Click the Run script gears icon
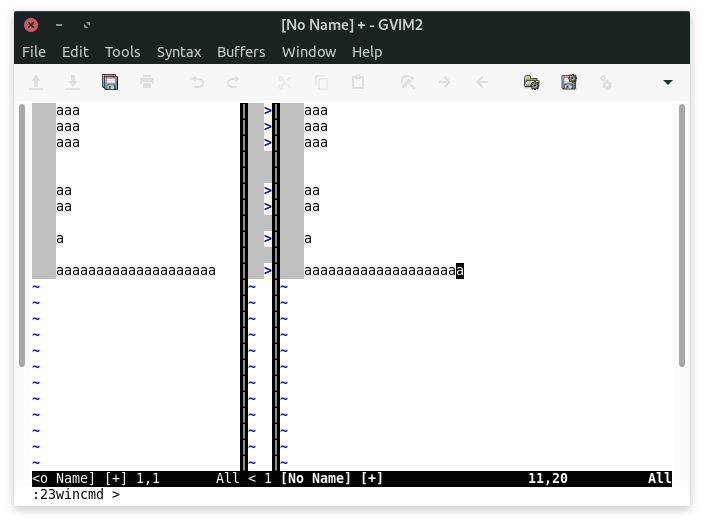This screenshot has width=704, height=523. [x=606, y=83]
